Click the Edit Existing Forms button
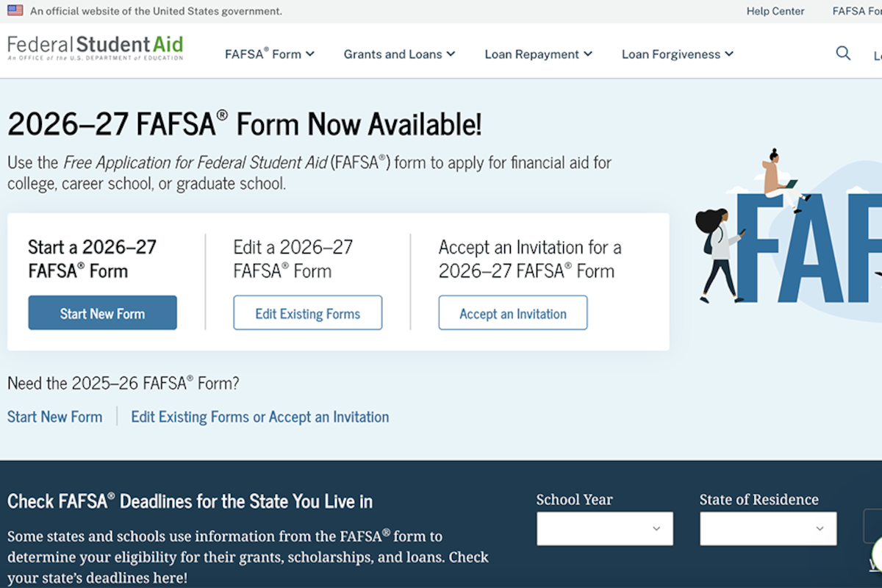This screenshot has width=882, height=588. coord(307,312)
